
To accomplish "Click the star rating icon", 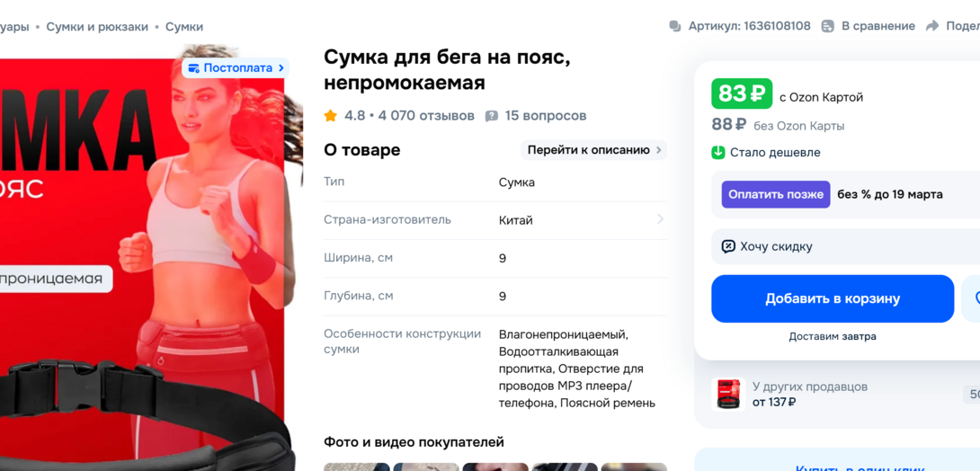I will point(331,116).
